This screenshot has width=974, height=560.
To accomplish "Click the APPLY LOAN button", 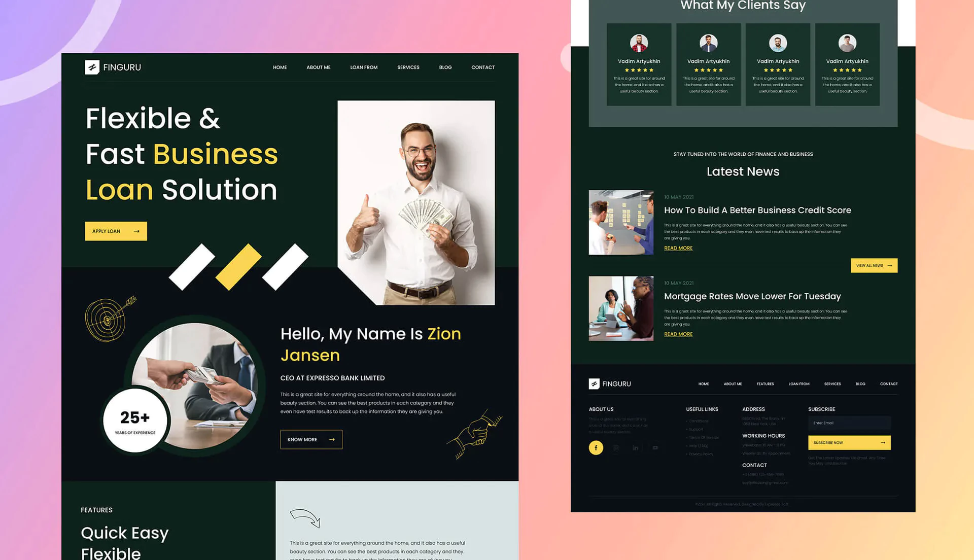I will tap(116, 231).
